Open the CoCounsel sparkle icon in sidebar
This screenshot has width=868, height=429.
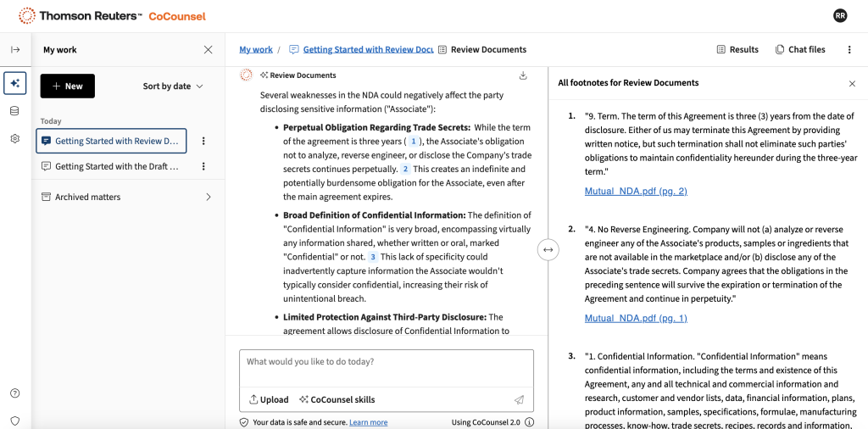tap(15, 83)
